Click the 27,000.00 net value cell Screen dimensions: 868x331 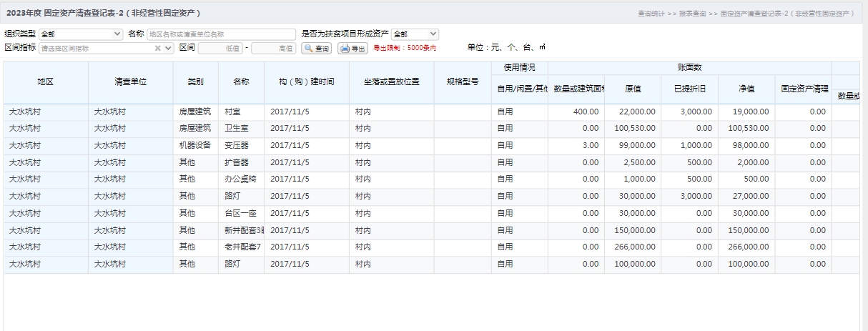746,197
